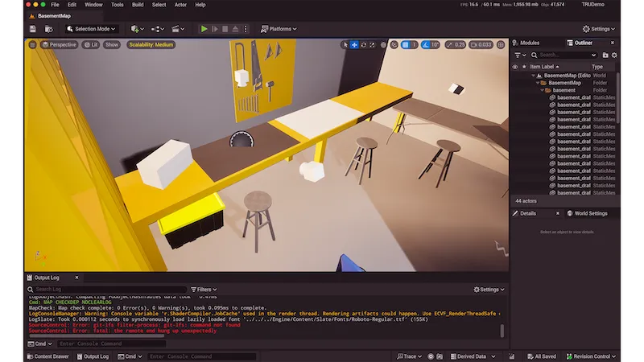Click the Scalability: Medium button
Image resolution: width=644 pixels, height=362 pixels.
click(151, 45)
